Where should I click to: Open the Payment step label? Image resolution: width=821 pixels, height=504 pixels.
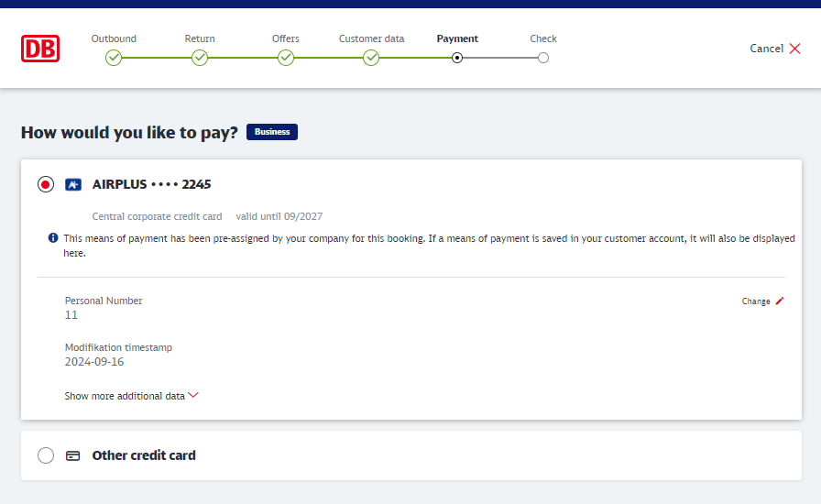click(x=457, y=38)
